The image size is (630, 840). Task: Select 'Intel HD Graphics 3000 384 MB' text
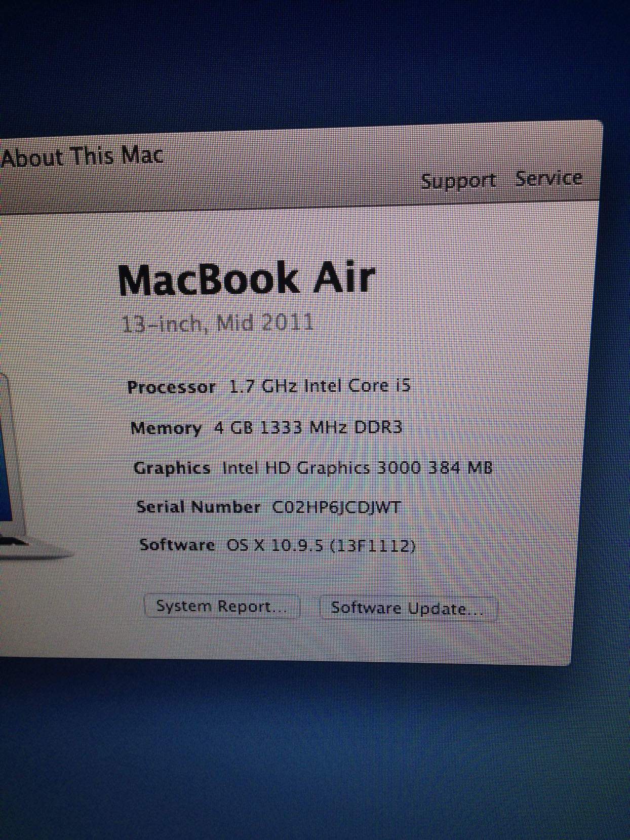pyautogui.click(x=358, y=468)
